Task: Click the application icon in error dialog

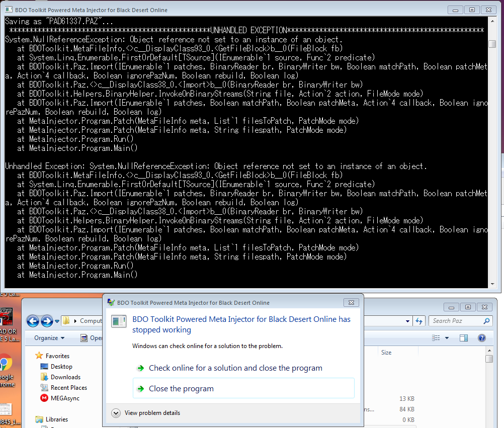Action: [x=119, y=321]
